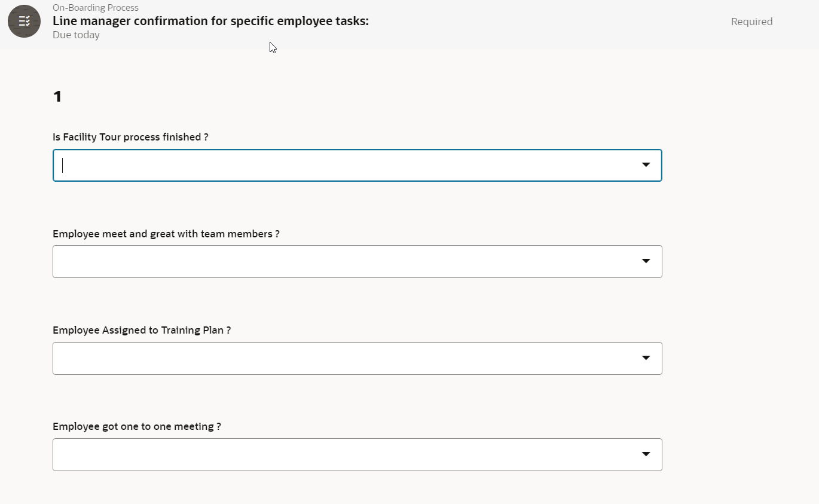Click the 'Employee Assigned to Training Plan ?' label
819x504 pixels.
tap(142, 330)
